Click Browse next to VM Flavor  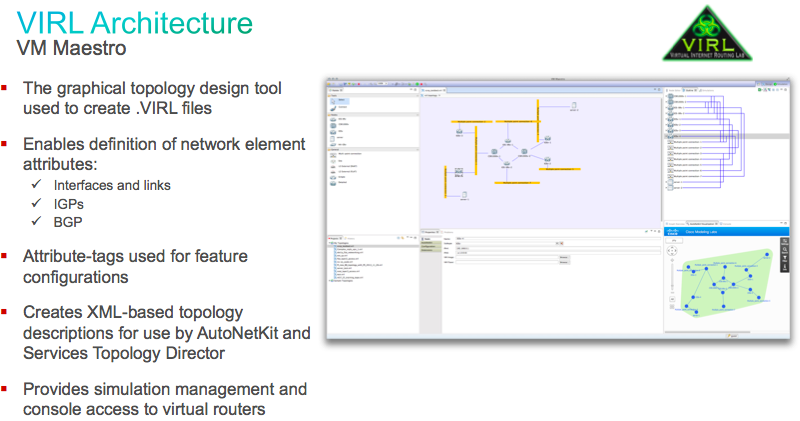(x=564, y=262)
